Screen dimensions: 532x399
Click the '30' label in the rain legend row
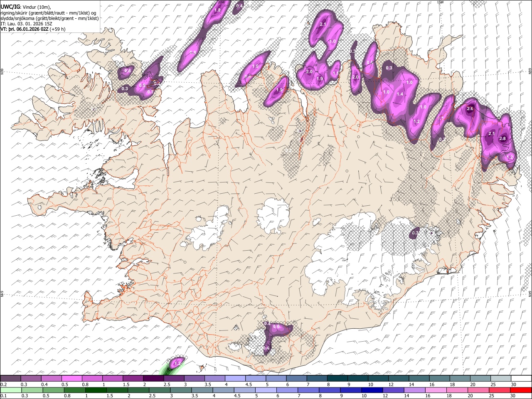513,396
